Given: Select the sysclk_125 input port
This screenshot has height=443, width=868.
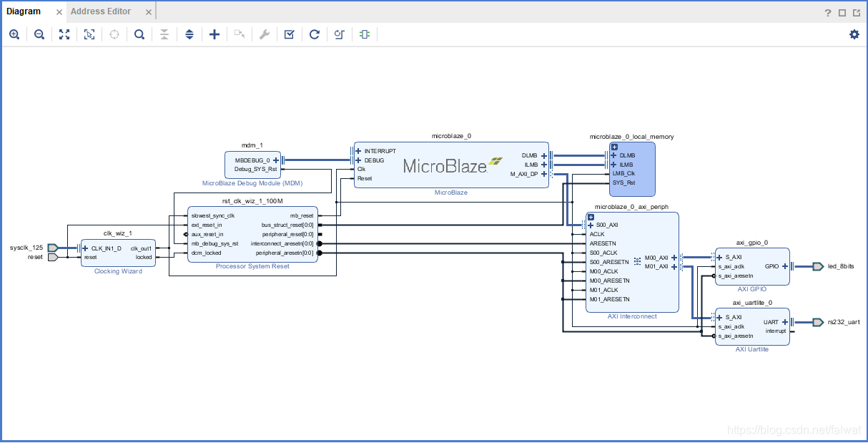Looking at the screenshot, I should pyautogui.click(x=53, y=248).
